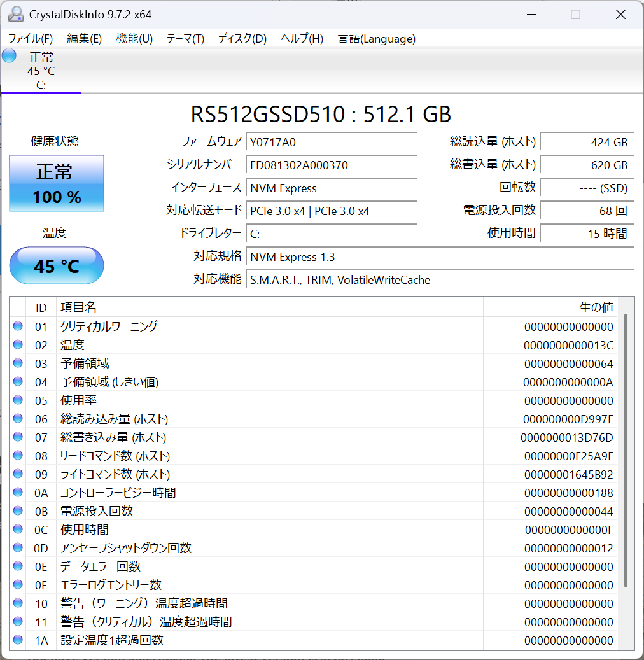Select the C: drive tab at top
Viewport: 644px width, 660px height.
click(41, 70)
